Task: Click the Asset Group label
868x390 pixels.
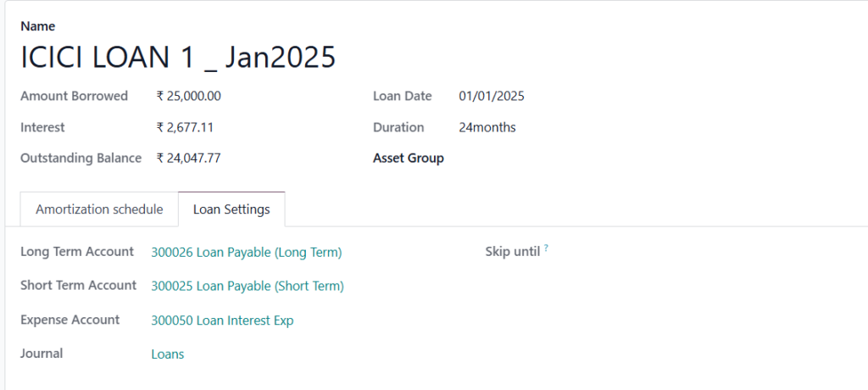Action: tap(408, 158)
